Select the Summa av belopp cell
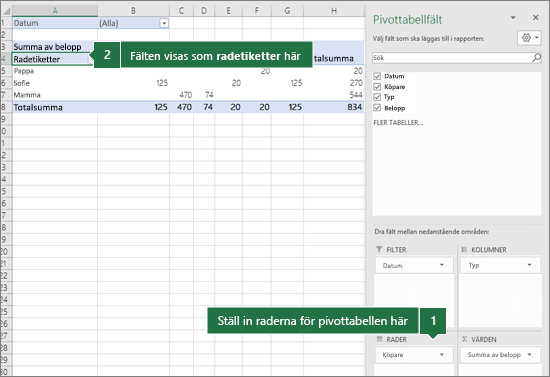The height and width of the screenshot is (377, 550). (x=53, y=47)
